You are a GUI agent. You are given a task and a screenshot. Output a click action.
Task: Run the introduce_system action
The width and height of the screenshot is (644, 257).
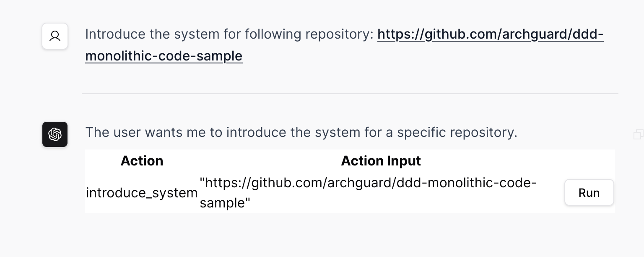click(x=589, y=192)
